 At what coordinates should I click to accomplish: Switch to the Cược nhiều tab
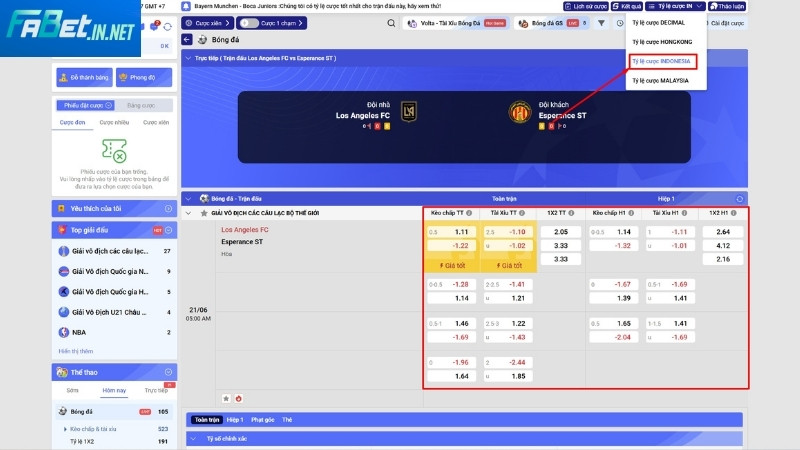pos(114,122)
